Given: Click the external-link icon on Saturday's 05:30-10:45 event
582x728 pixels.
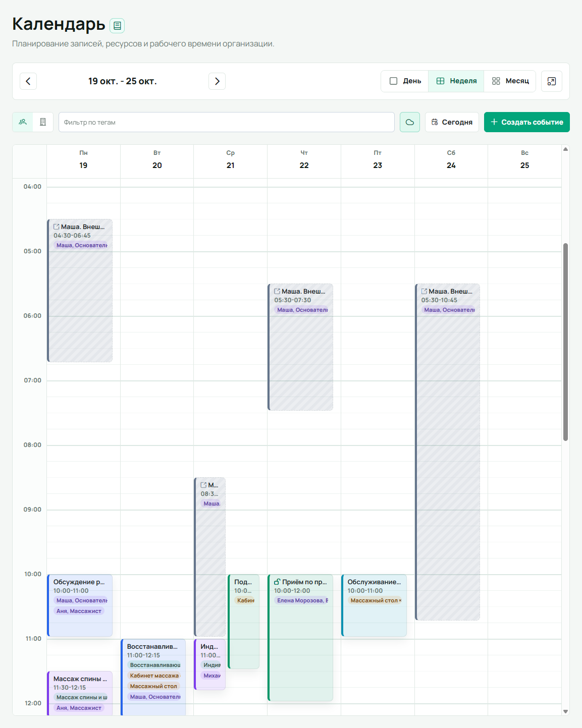Looking at the screenshot, I should [x=425, y=292].
